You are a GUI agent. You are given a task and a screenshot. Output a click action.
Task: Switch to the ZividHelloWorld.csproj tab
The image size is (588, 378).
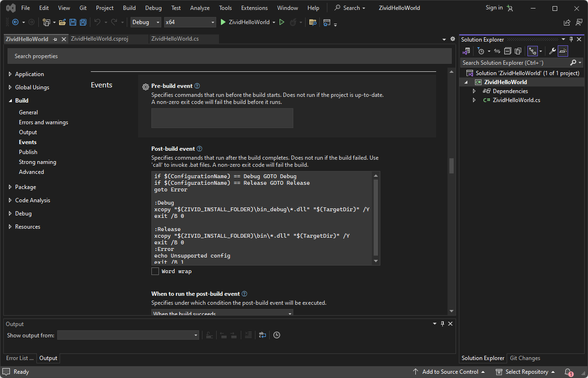[x=99, y=39]
